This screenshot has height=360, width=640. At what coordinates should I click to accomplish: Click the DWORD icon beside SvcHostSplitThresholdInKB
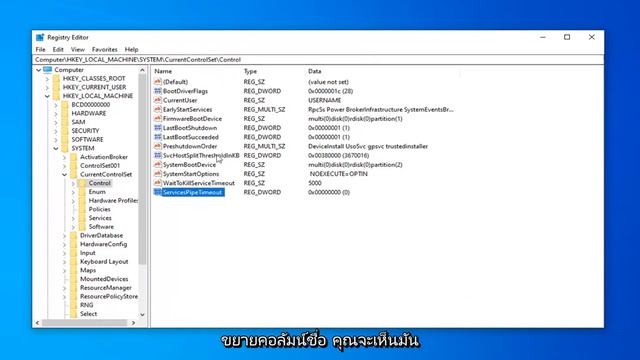coord(158,155)
